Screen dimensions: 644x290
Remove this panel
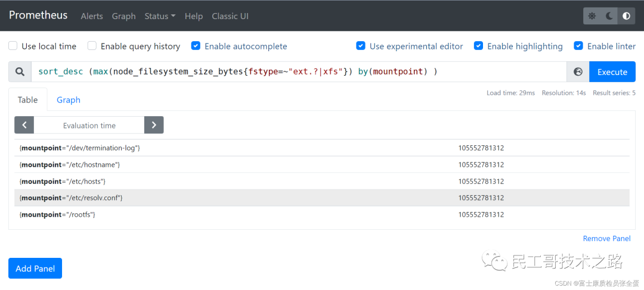coord(606,238)
